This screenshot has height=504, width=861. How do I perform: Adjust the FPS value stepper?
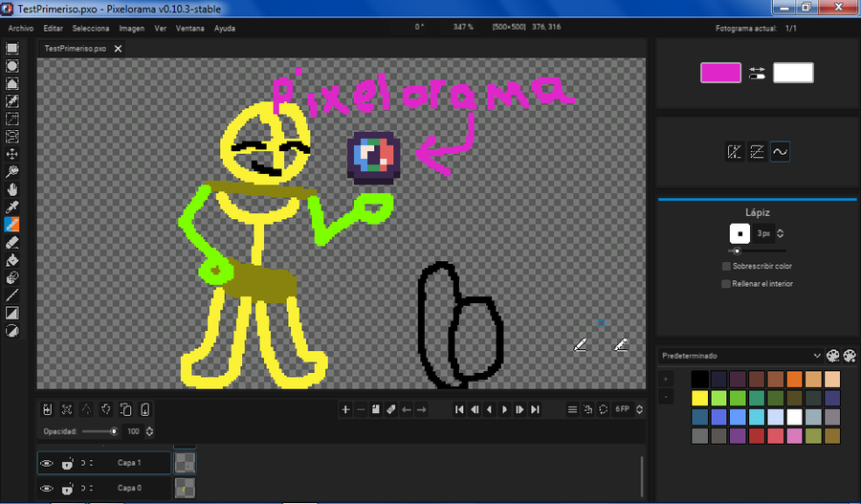(x=639, y=409)
